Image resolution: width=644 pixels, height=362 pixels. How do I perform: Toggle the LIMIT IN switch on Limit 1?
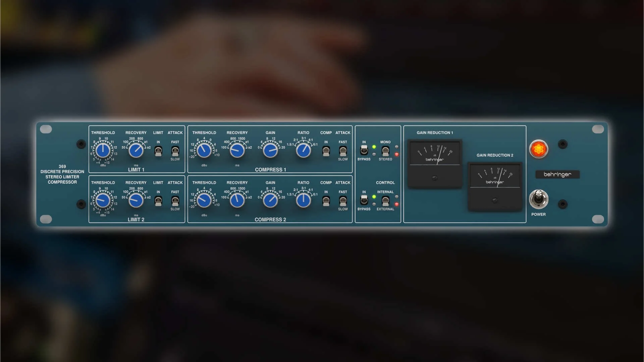(x=158, y=151)
